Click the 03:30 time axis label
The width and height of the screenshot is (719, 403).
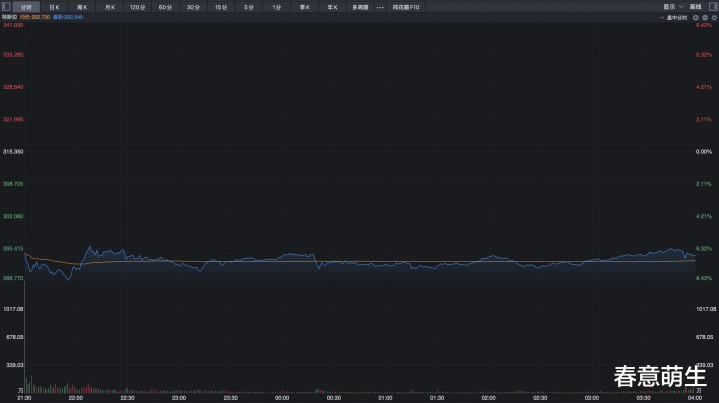pyautogui.click(x=643, y=398)
